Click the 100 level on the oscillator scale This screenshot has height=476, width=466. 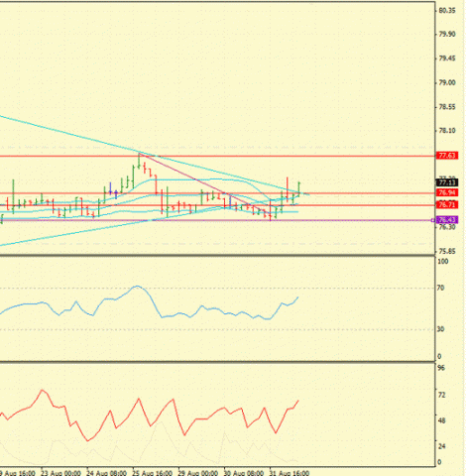[x=443, y=262]
